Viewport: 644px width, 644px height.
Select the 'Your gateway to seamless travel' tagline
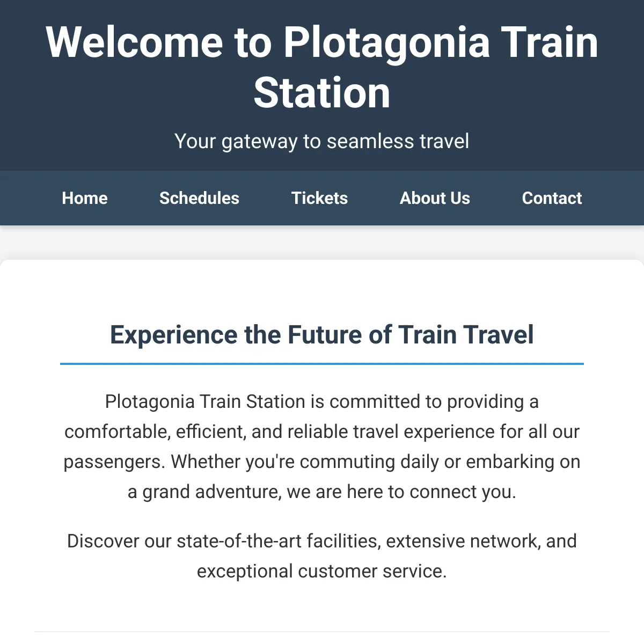click(x=322, y=141)
